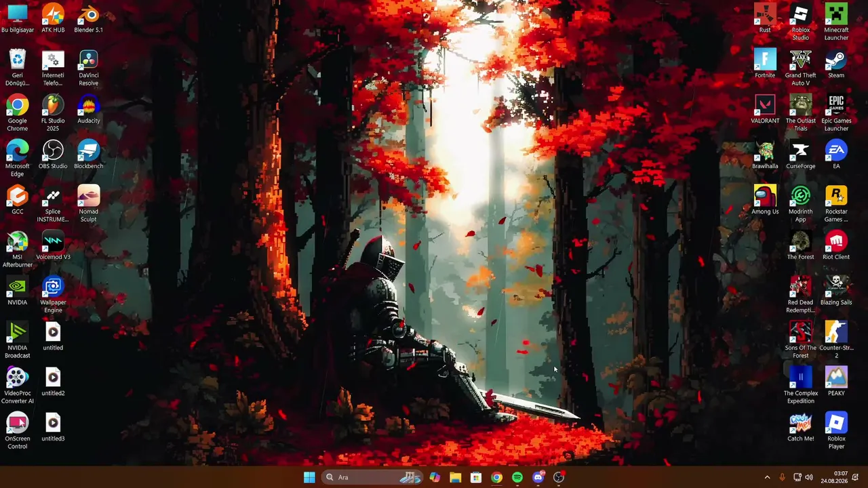This screenshot has width=868, height=488.
Task: Select the VALORANT desktop icon
Action: (765, 109)
